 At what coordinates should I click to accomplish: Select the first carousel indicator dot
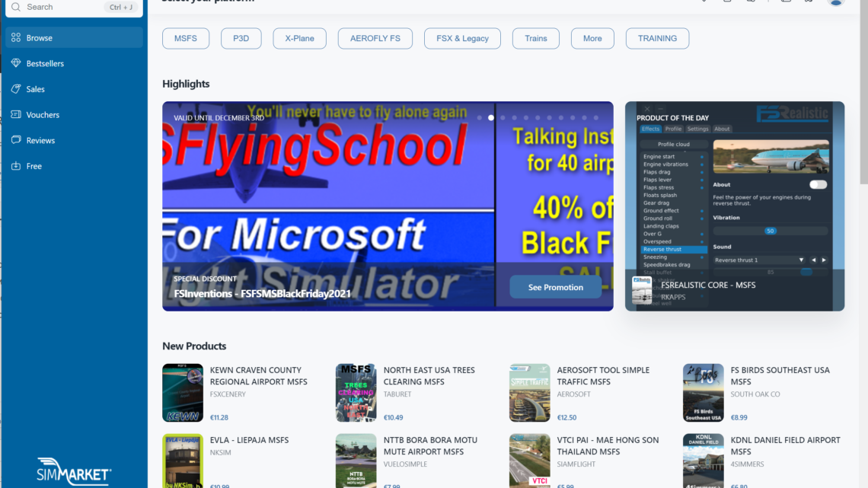click(480, 118)
